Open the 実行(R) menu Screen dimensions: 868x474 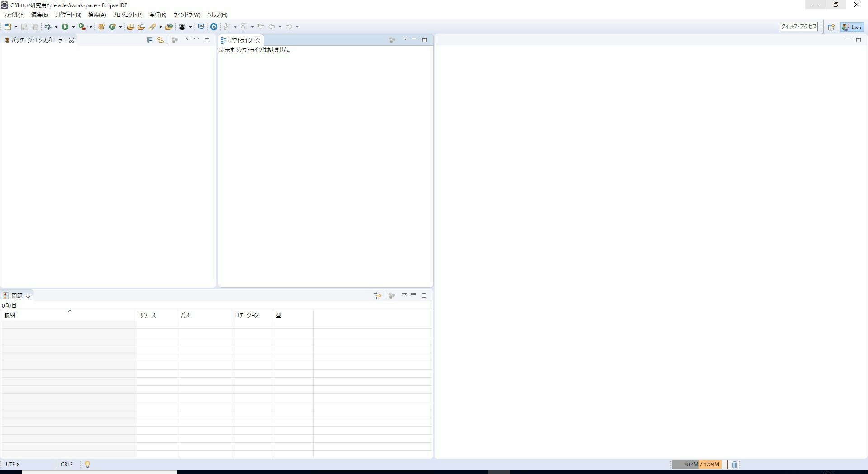158,15
